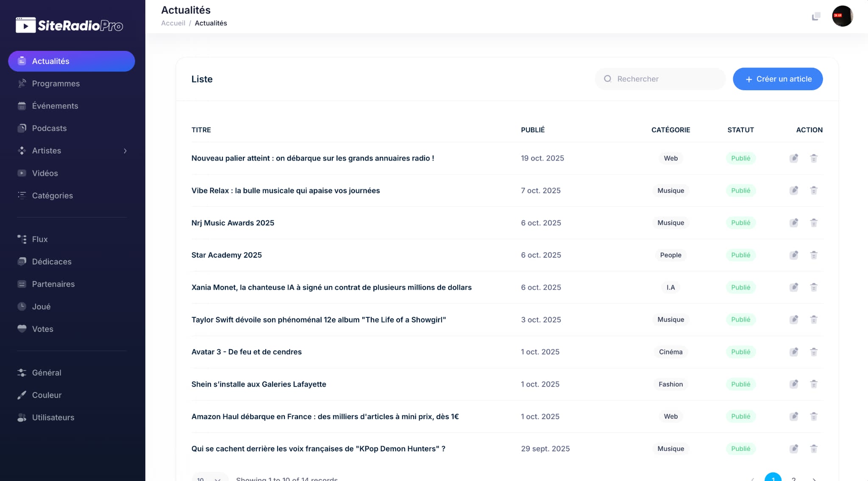Click the Créer un article button
This screenshot has height=481, width=868.
[778, 79]
